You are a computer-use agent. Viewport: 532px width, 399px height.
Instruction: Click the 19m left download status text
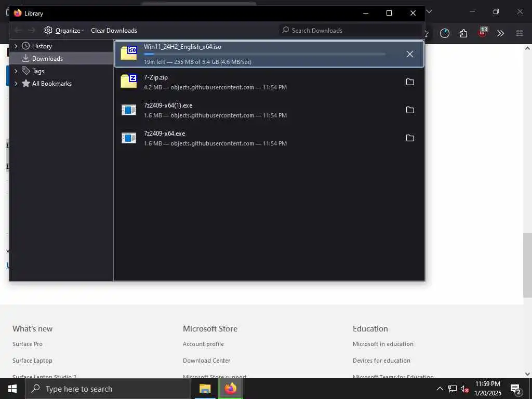coord(197,62)
